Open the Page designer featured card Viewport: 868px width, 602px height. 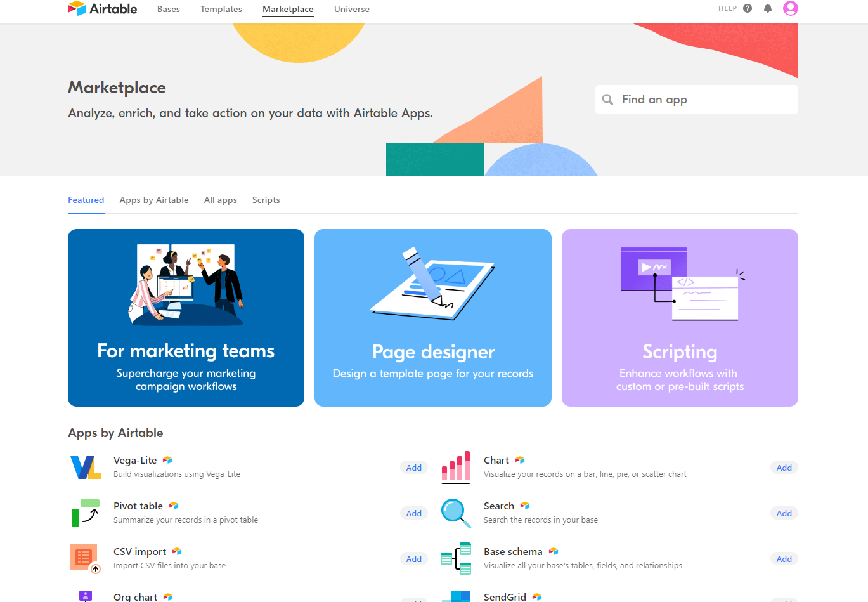click(433, 318)
